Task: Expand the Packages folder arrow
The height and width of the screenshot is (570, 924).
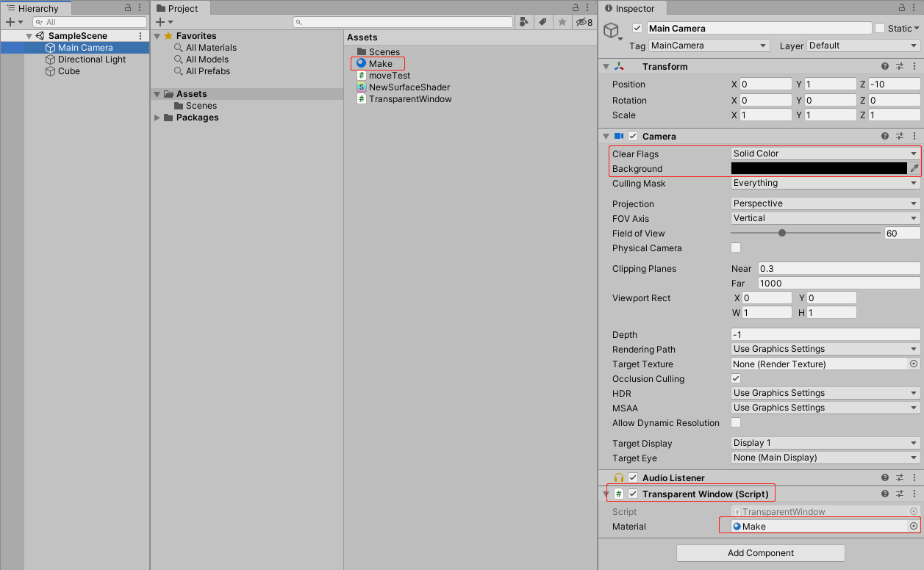Action: 157,118
